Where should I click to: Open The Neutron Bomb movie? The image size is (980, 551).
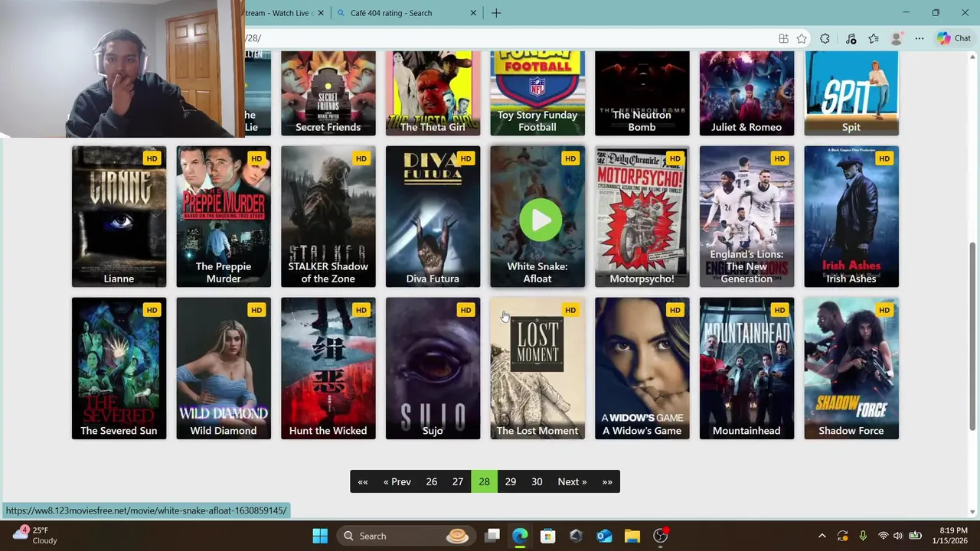642,93
